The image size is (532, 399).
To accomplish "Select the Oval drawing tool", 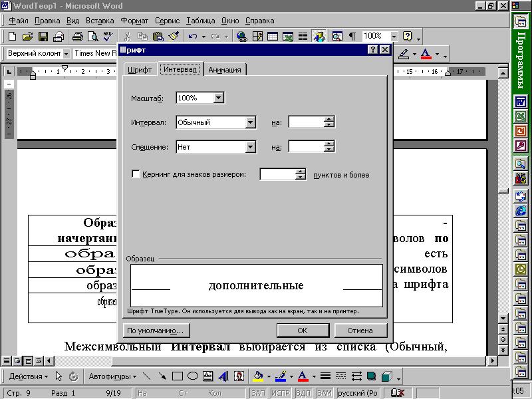I will pos(193,376).
